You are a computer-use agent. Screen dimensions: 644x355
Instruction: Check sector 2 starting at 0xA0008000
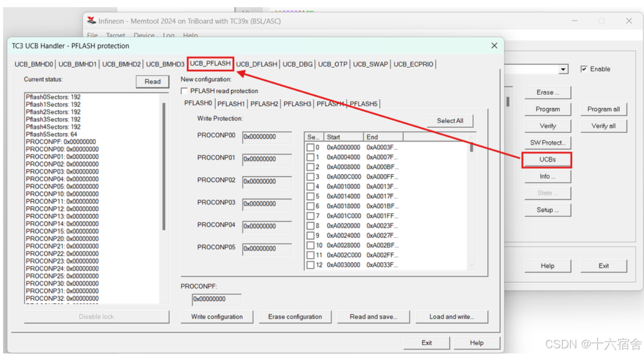310,167
